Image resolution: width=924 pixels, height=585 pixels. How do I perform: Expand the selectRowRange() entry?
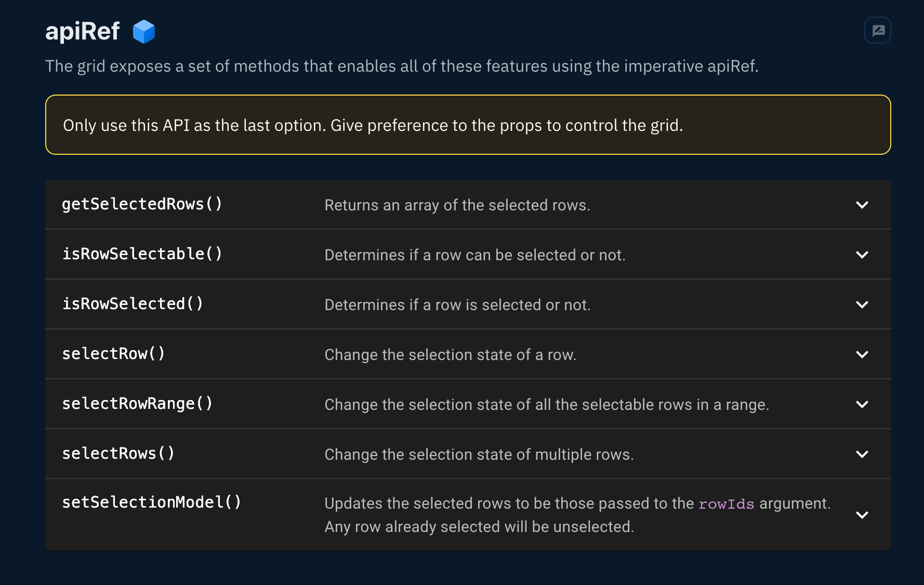[x=862, y=404]
